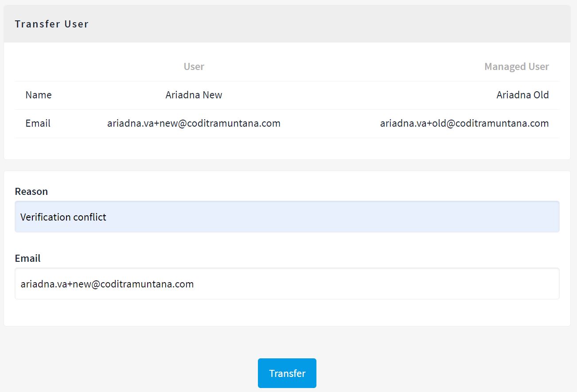The width and height of the screenshot is (577, 392).
Task: Click the 'Email' form field label
Action: click(28, 258)
